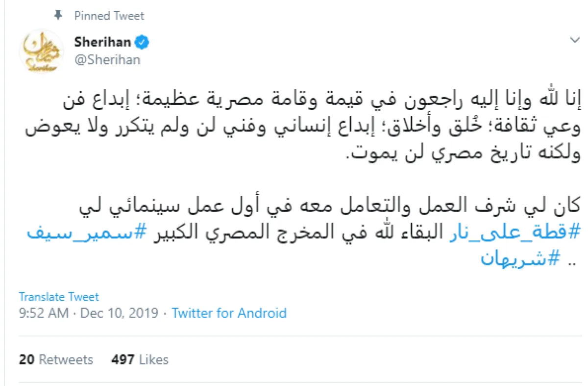Click the Pinned Tweet label
Viewport: 588px width, 386px height.
pyautogui.click(x=109, y=16)
